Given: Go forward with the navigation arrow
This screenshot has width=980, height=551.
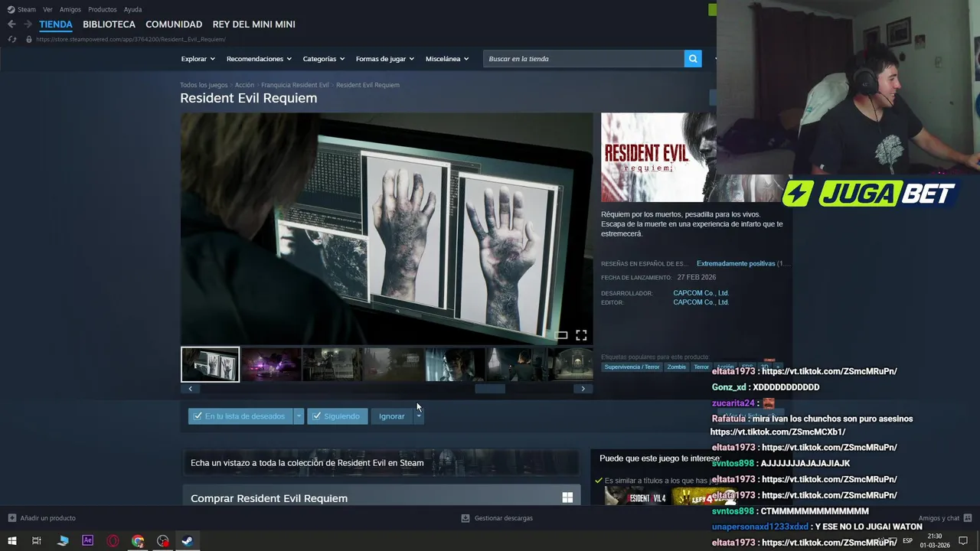Looking at the screenshot, I should pyautogui.click(x=28, y=24).
